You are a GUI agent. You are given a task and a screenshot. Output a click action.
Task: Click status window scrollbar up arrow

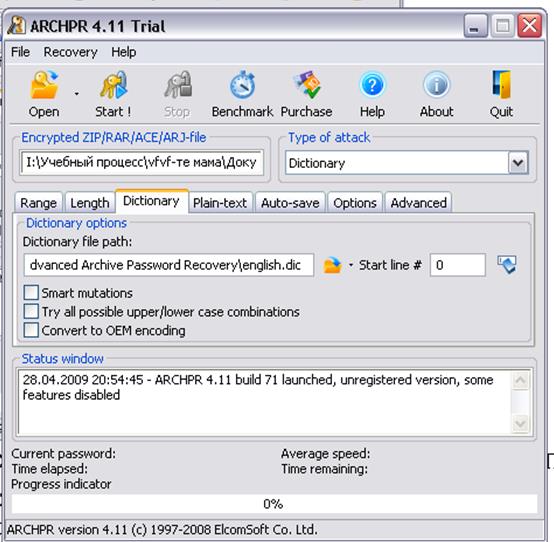pyautogui.click(x=521, y=381)
